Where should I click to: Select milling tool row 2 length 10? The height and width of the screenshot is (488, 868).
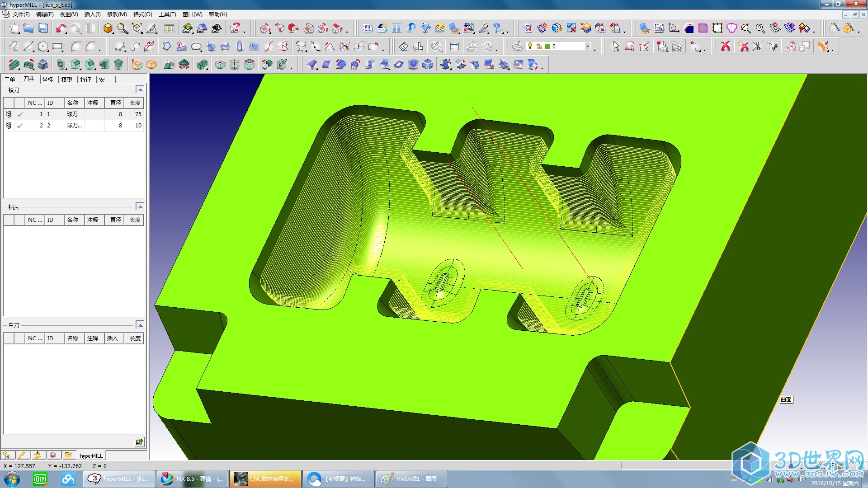click(x=74, y=126)
